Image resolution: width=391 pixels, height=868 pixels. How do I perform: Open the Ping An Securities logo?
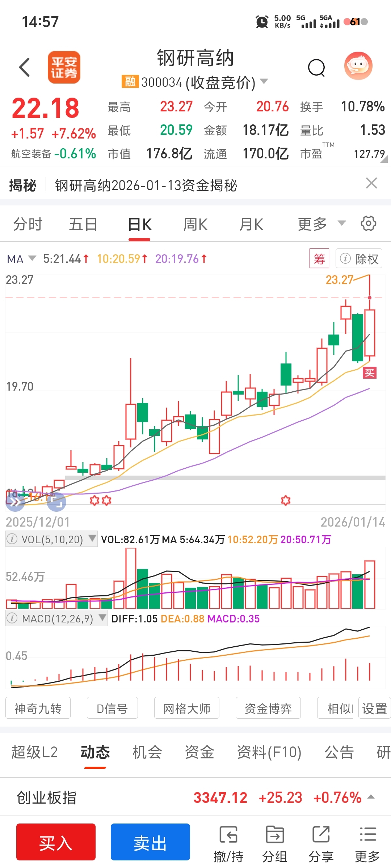pos(64,67)
